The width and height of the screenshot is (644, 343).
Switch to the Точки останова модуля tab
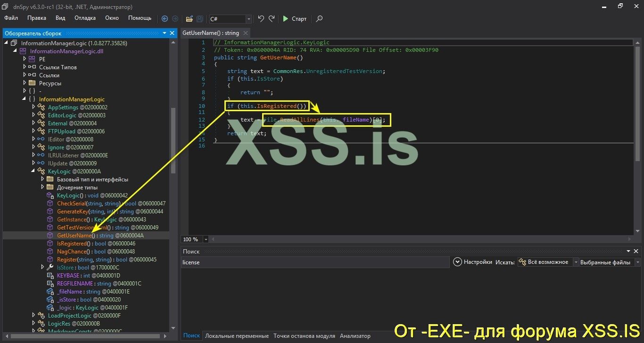[x=304, y=336]
